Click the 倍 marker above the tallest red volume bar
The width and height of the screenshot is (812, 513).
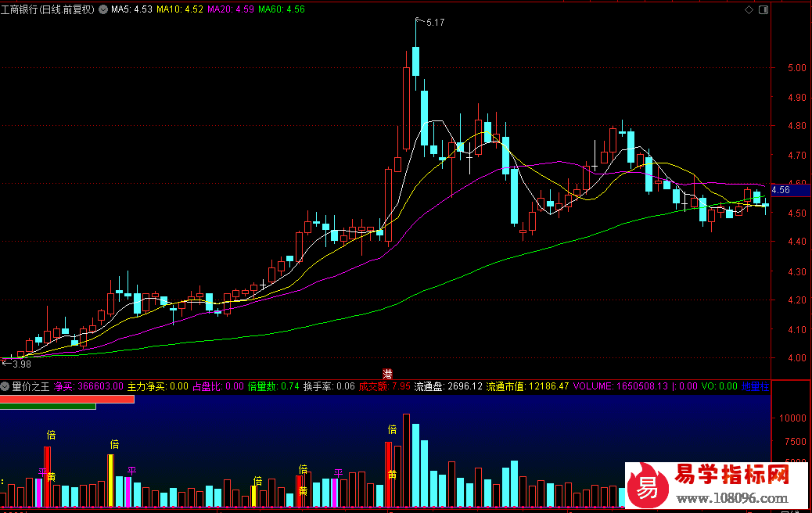pos(393,429)
